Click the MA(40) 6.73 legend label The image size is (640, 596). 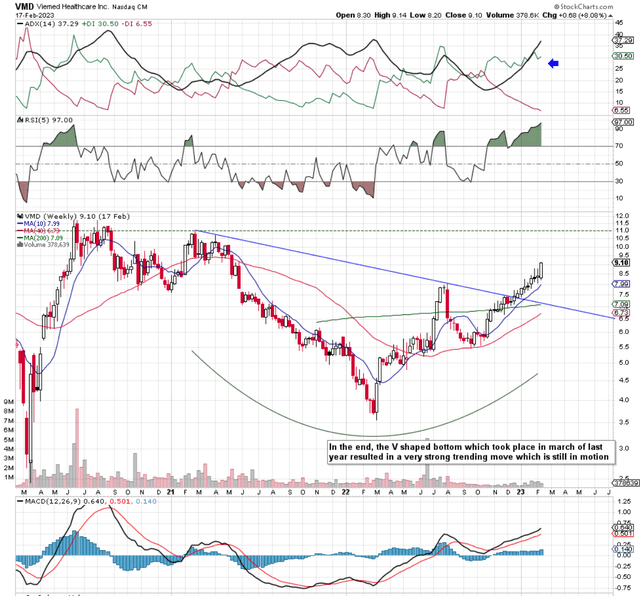pyautogui.click(x=42, y=231)
